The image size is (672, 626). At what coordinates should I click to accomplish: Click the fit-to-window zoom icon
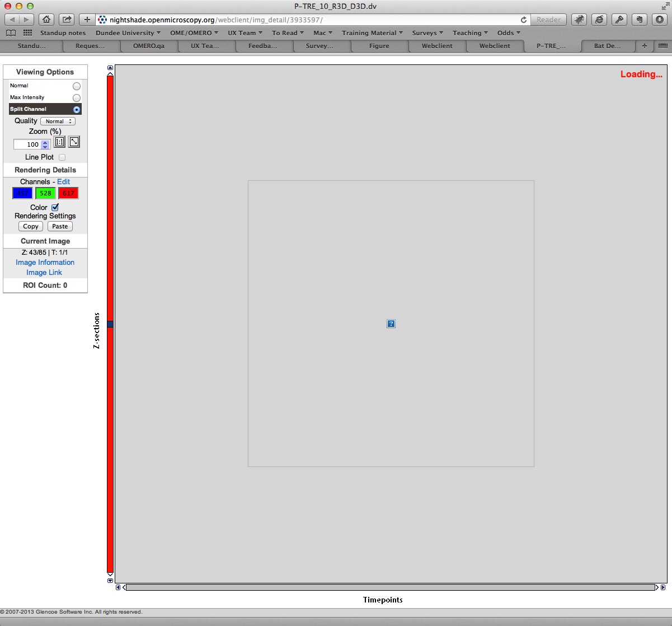[74, 142]
